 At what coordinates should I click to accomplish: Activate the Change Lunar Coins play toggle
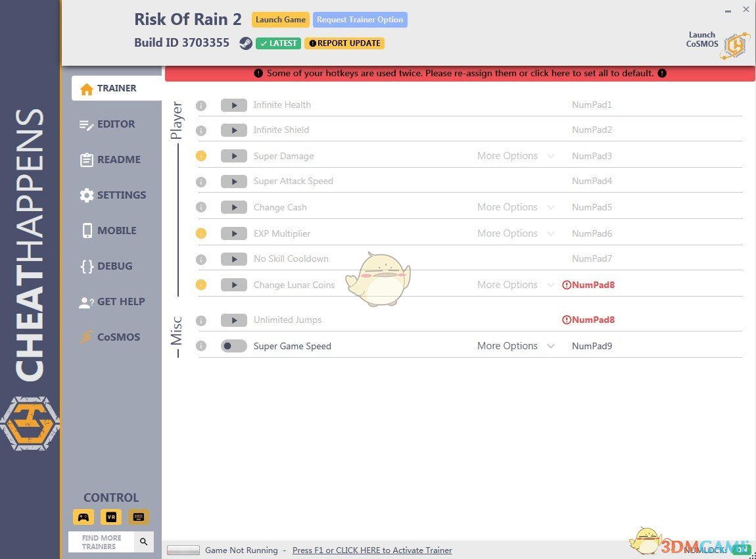click(234, 285)
